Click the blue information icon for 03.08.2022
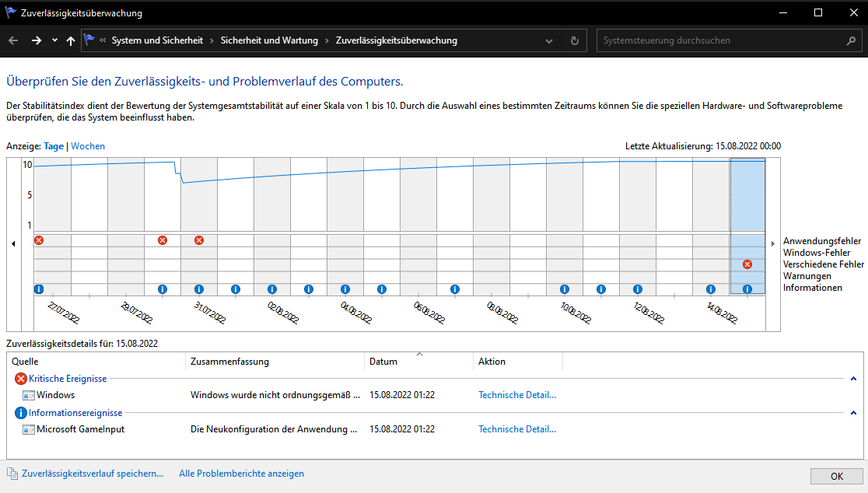Viewport: 868px width, 493px height. pyautogui.click(x=309, y=288)
